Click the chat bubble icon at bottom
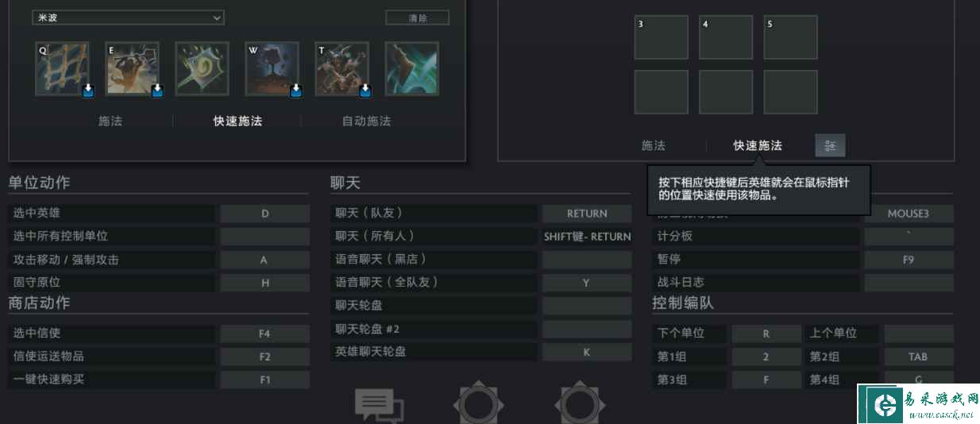Viewport: 980px width, 424px height. [379, 406]
